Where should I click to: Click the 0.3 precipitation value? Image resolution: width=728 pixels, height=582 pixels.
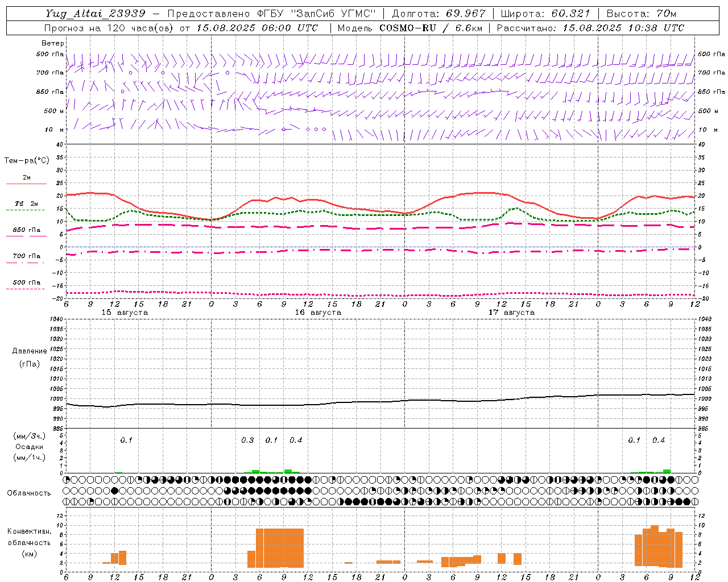(x=247, y=440)
